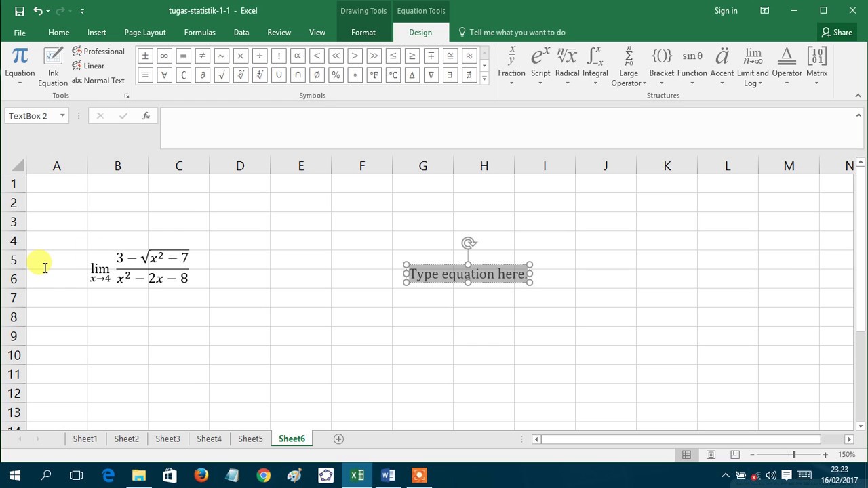Insert the empty set symbol
This screenshot has width=868, height=488.
[x=316, y=75]
